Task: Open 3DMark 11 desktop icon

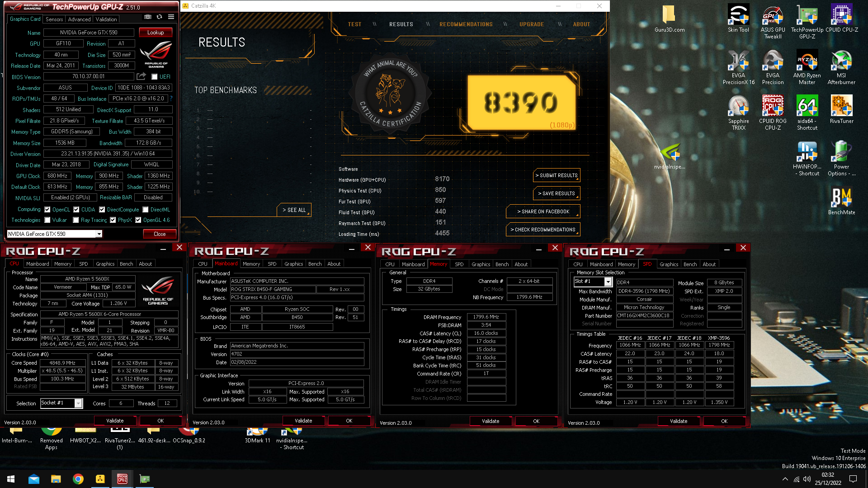Action: coord(257,436)
